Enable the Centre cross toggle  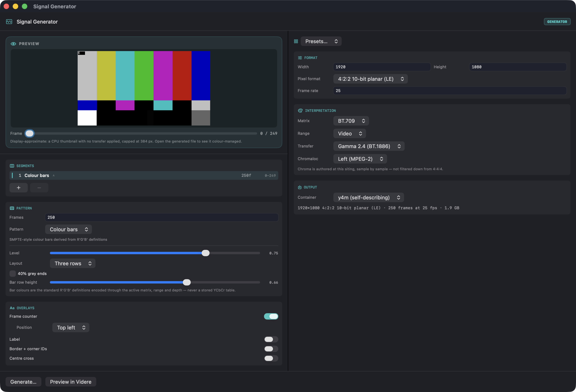271,358
